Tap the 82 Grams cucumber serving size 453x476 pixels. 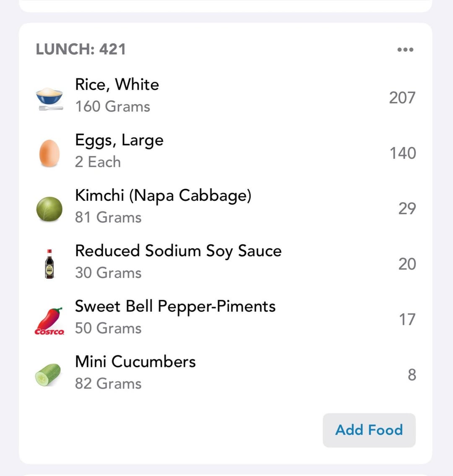pyautogui.click(x=108, y=383)
